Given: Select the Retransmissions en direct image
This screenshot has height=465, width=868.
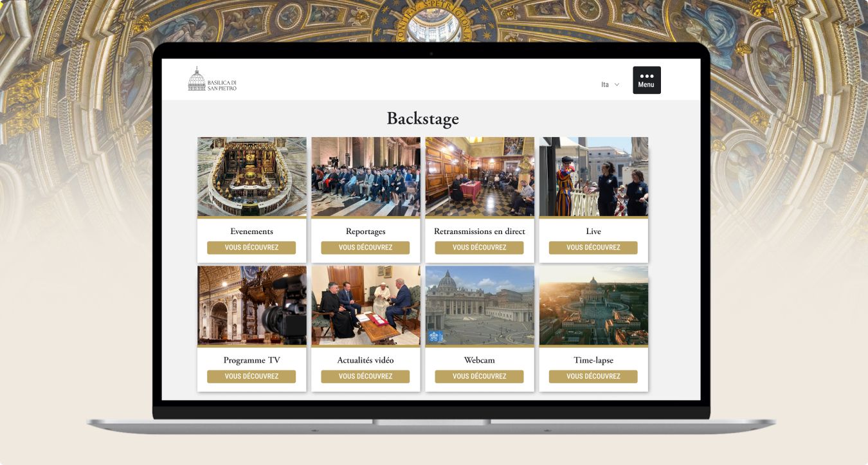Looking at the screenshot, I should click(x=480, y=177).
